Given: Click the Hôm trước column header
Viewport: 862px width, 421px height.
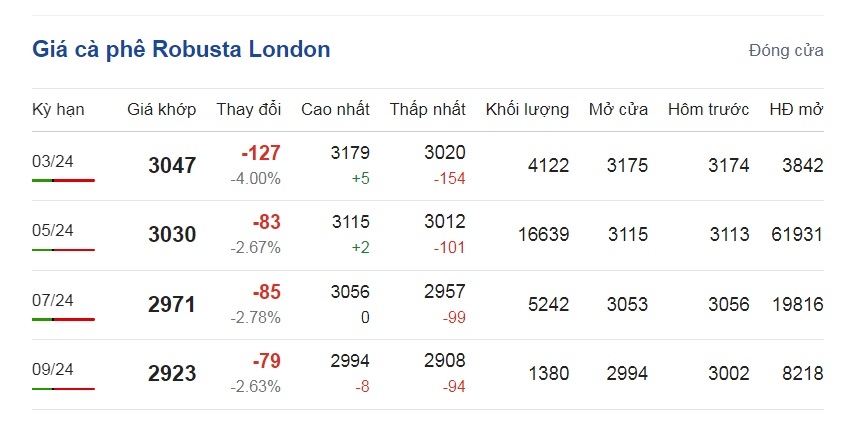Looking at the screenshot, I should point(709,109).
